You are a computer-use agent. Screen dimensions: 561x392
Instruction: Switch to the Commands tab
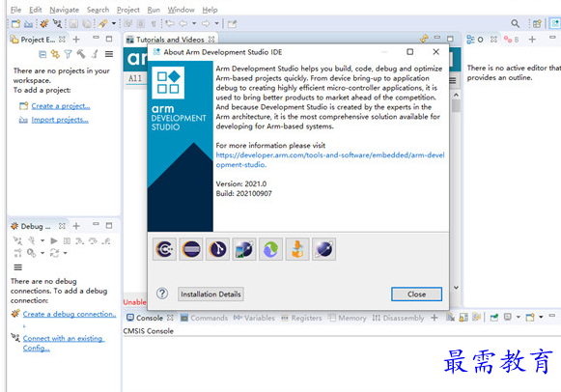click(x=204, y=318)
